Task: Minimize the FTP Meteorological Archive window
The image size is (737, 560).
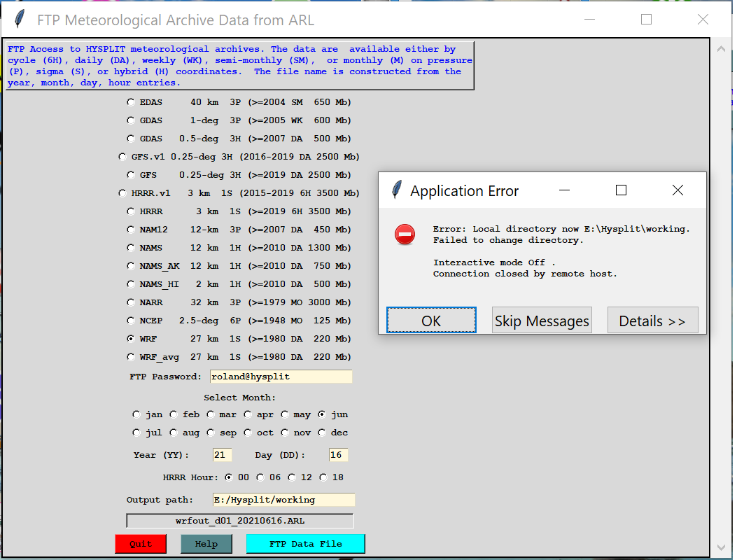Action: pos(590,20)
